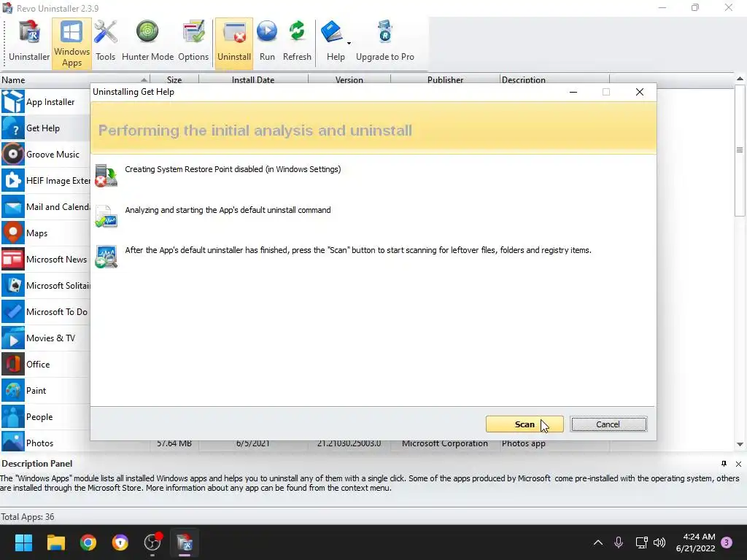This screenshot has width=747, height=560.
Task: Select the People app icon
Action: (13, 416)
